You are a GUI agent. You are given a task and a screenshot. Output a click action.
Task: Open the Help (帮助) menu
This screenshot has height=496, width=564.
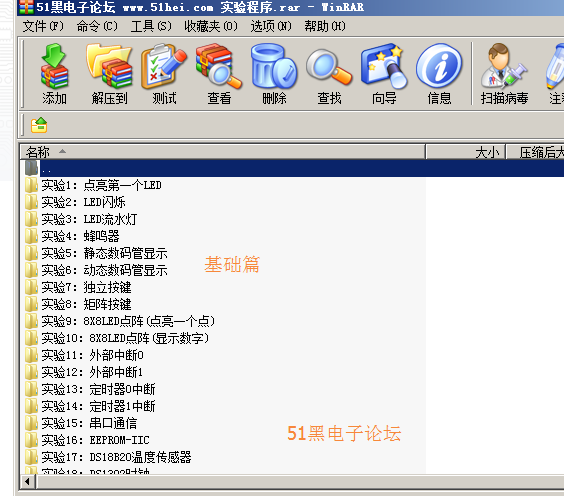click(325, 26)
